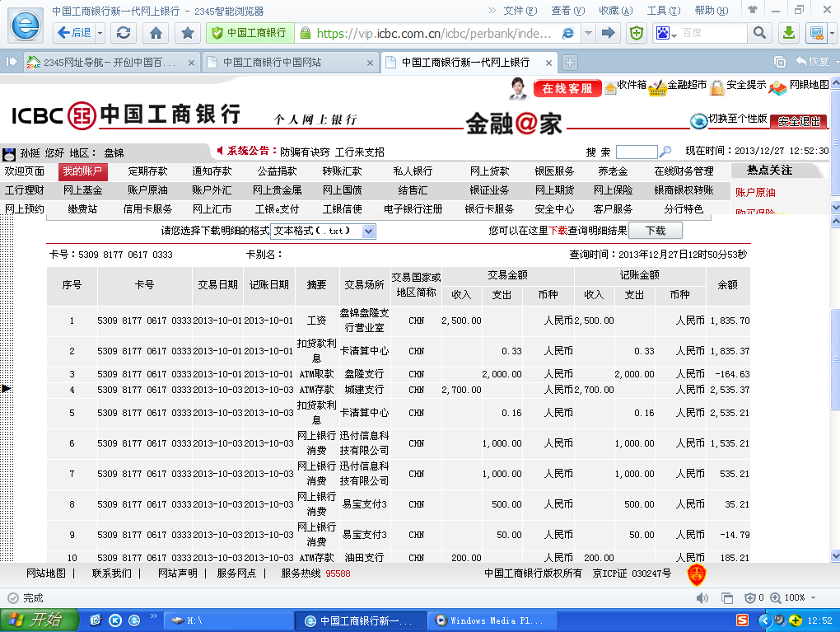Viewport: 840px width, 632px height.
Task: Click the mute speaker icon in status bar
Action: click(x=702, y=597)
